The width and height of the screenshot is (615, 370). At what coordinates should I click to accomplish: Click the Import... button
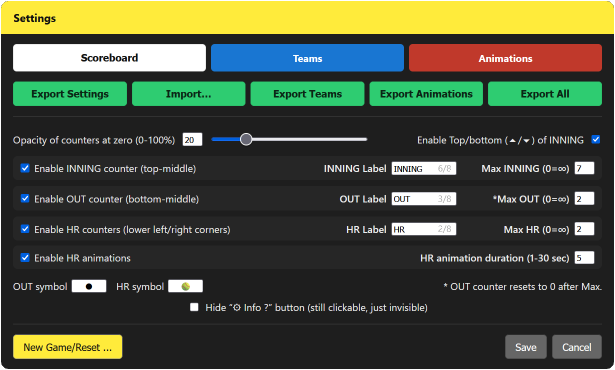click(x=189, y=94)
